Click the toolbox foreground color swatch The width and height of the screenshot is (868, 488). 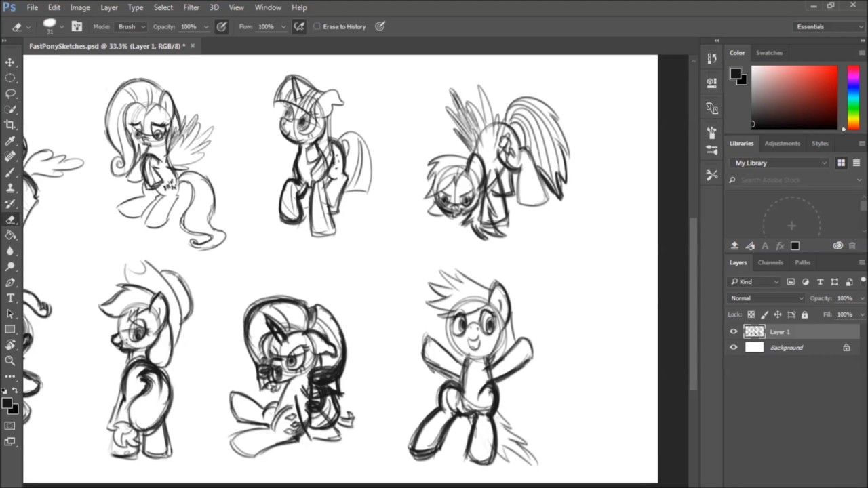pos(7,404)
